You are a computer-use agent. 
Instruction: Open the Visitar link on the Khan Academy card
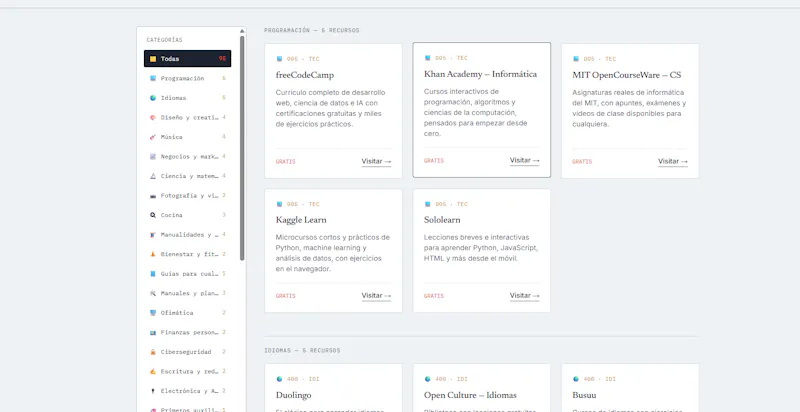[x=524, y=161]
